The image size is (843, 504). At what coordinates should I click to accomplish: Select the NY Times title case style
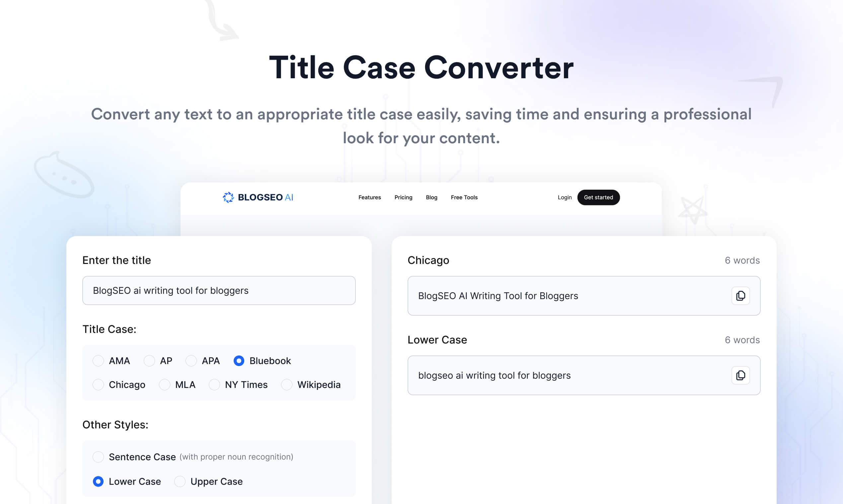[214, 384]
